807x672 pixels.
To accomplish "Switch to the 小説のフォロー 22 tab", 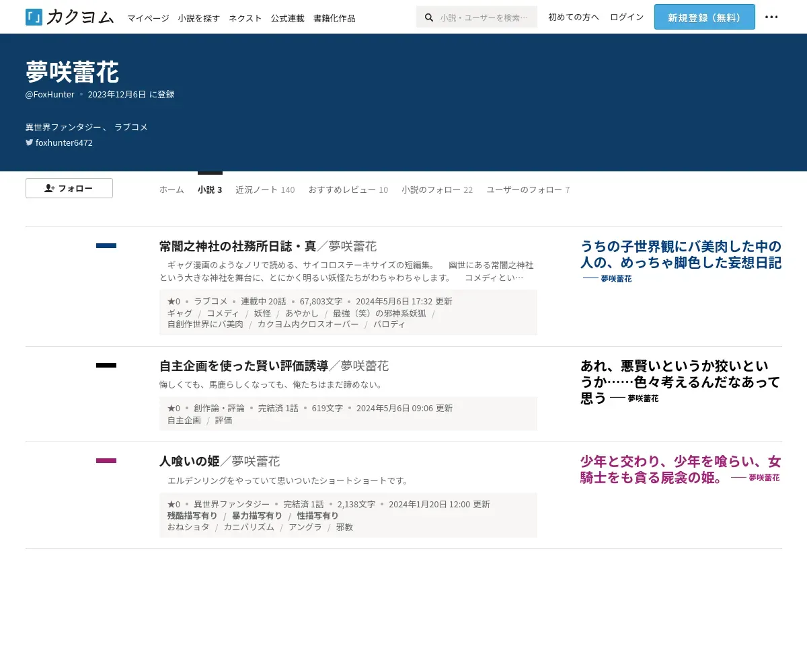I will pos(437,190).
